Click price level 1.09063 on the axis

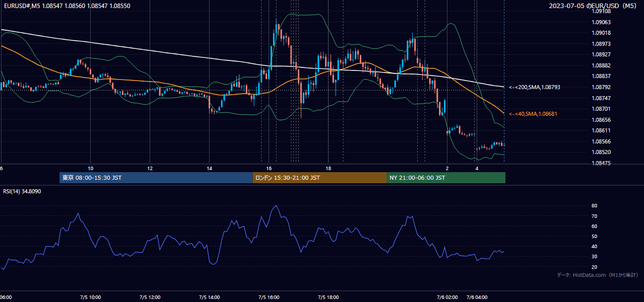pyautogui.click(x=601, y=22)
